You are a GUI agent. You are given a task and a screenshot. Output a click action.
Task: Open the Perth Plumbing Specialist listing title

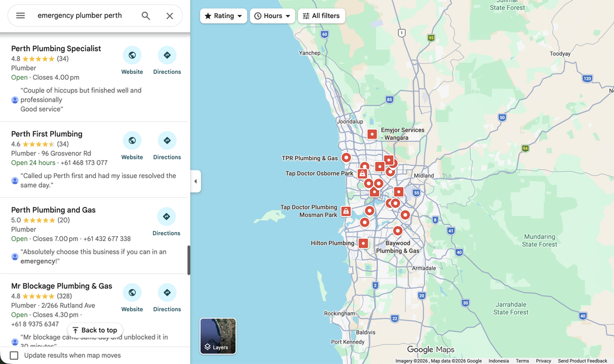coord(56,49)
